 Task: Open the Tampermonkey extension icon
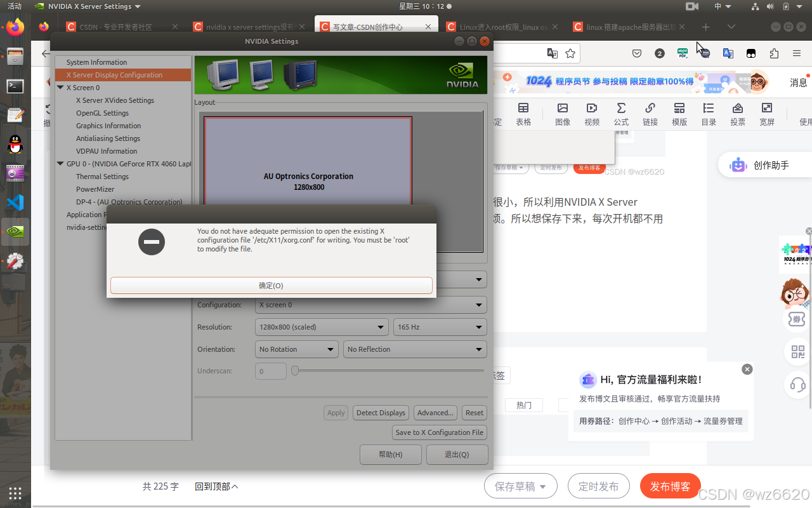click(x=751, y=54)
